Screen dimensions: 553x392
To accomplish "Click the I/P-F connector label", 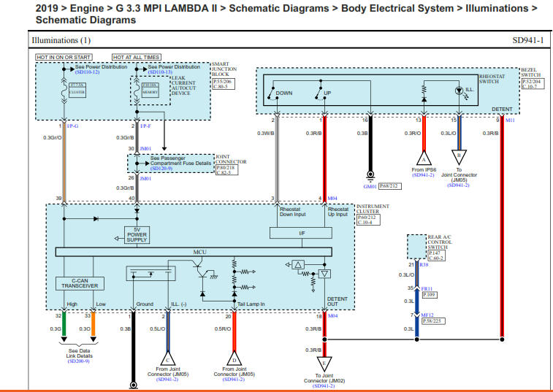I will click(x=145, y=126).
